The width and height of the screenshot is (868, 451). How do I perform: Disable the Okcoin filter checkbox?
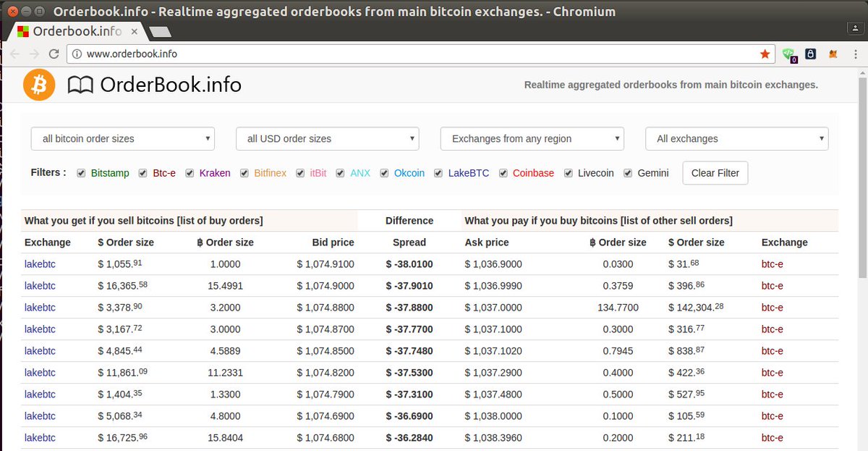[x=384, y=173]
